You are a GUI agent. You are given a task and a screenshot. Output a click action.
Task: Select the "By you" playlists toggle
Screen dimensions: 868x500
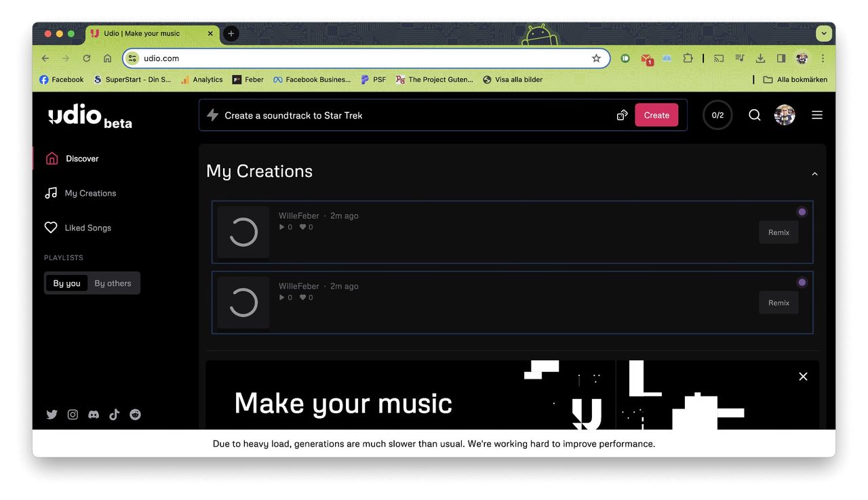tap(66, 283)
